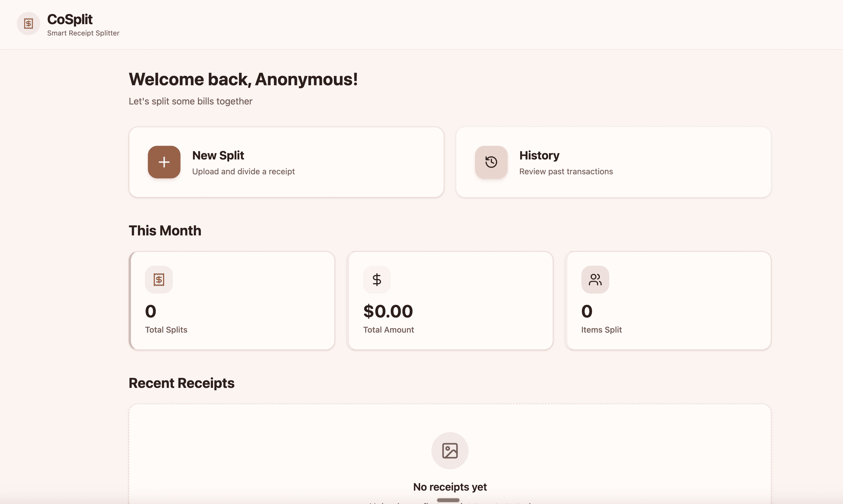Click the Recent Receipts section heading
Image resolution: width=843 pixels, height=504 pixels.
click(181, 383)
